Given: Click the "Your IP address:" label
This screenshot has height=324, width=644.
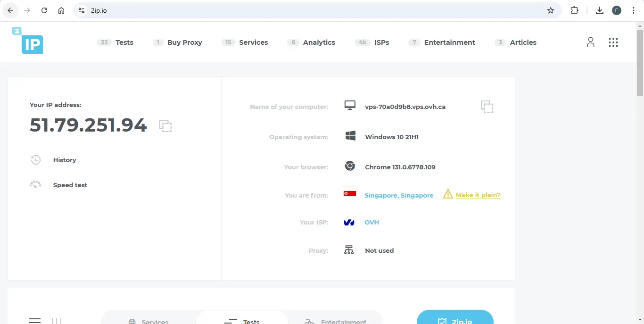Looking at the screenshot, I should click(x=55, y=105).
